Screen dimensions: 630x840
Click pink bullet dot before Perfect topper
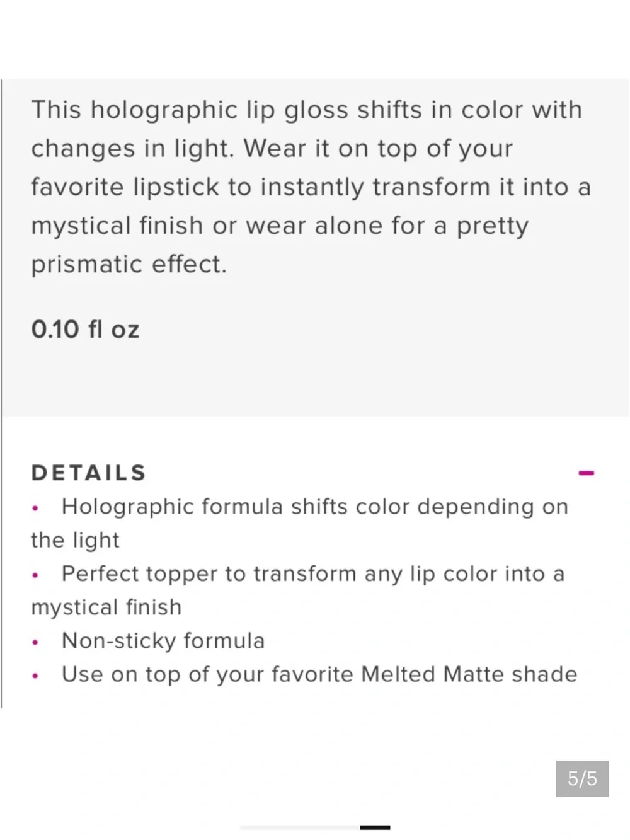[x=36, y=575]
